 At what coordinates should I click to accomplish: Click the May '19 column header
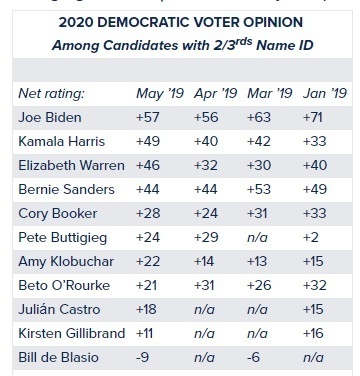[x=160, y=93]
